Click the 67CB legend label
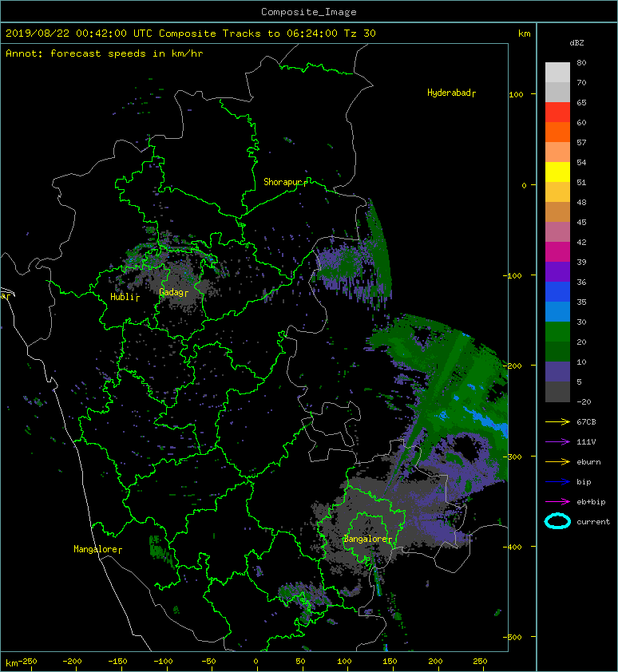 (x=586, y=422)
